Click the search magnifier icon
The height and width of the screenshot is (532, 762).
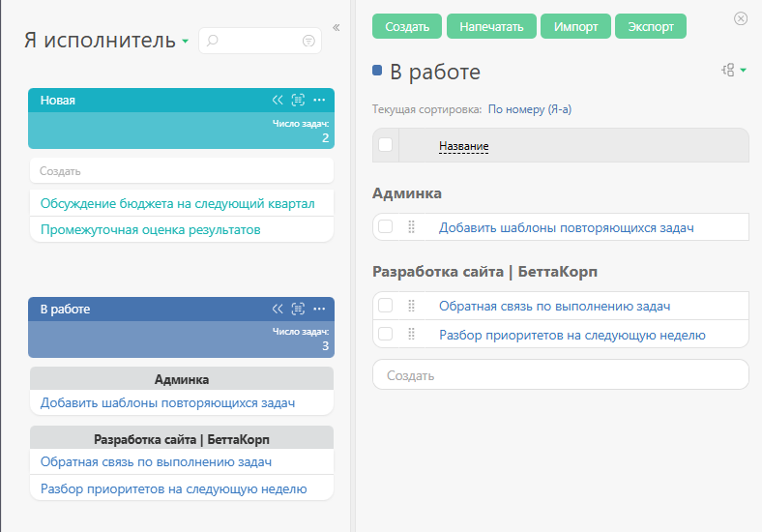[213, 41]
